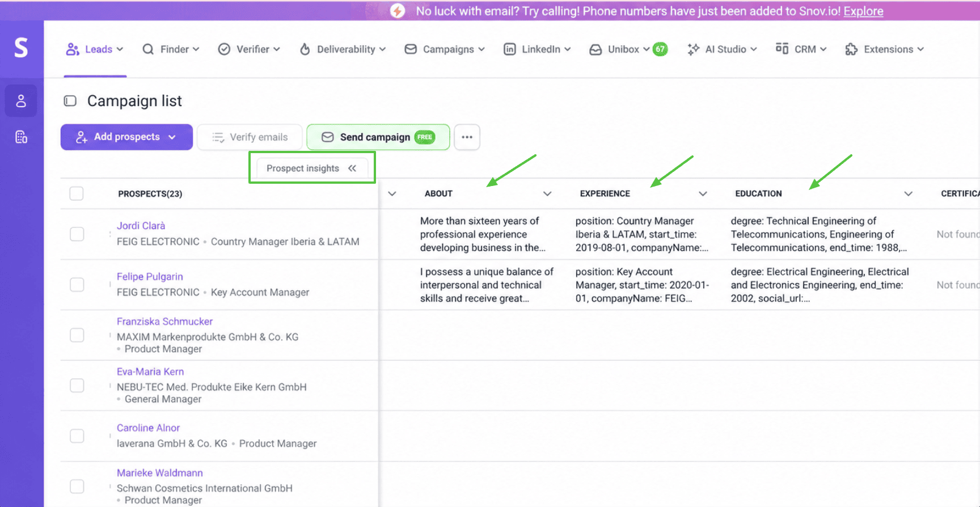Toggle the list panel icon beside Campaign list

point(70,101)
